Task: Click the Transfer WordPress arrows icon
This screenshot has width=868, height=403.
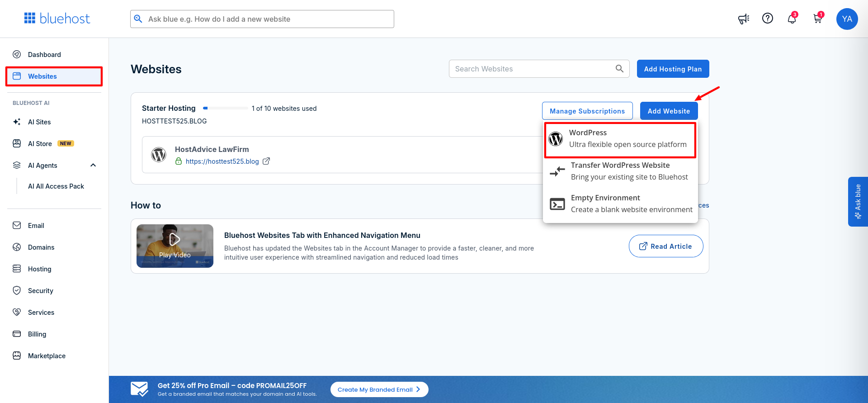Action: point(557,171)
